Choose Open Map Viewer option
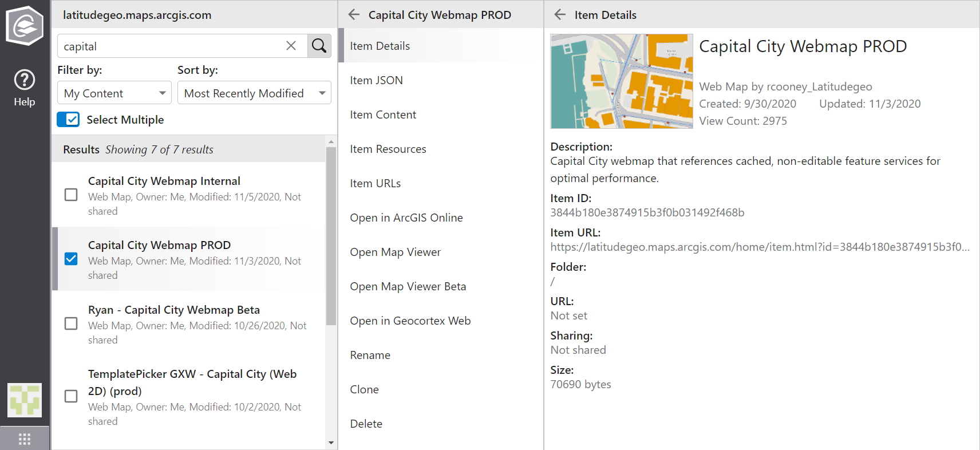The height and width of the screenshot is (450, 980). tap(440, 252)
